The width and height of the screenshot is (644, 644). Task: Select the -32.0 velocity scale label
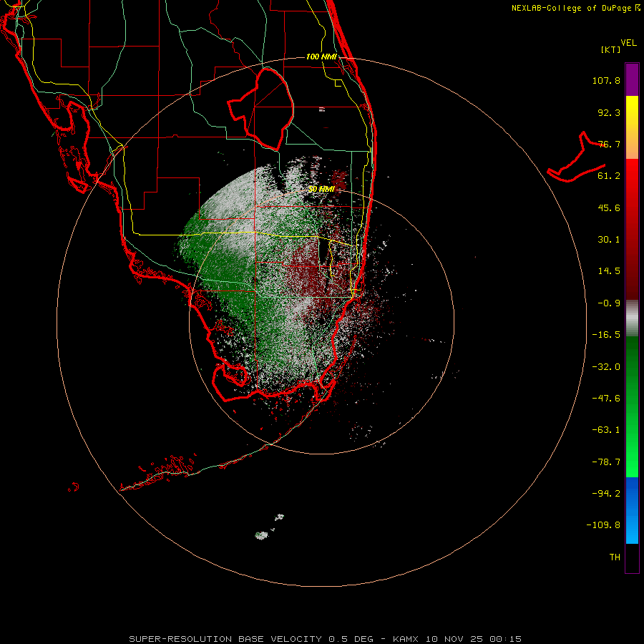pos(606,367)
